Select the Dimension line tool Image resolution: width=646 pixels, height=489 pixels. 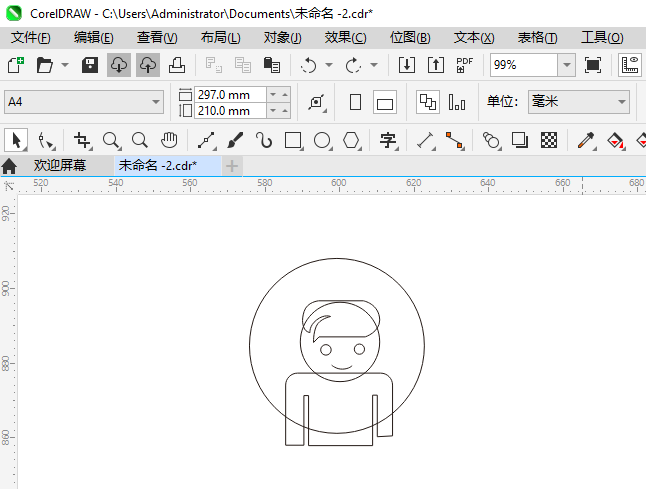[x=426, y=140]
